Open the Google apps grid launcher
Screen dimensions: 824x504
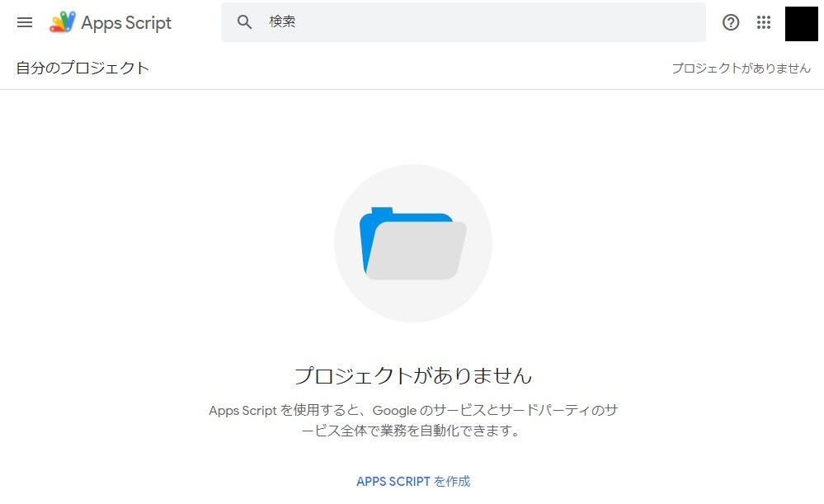click(x=764, y=22)
